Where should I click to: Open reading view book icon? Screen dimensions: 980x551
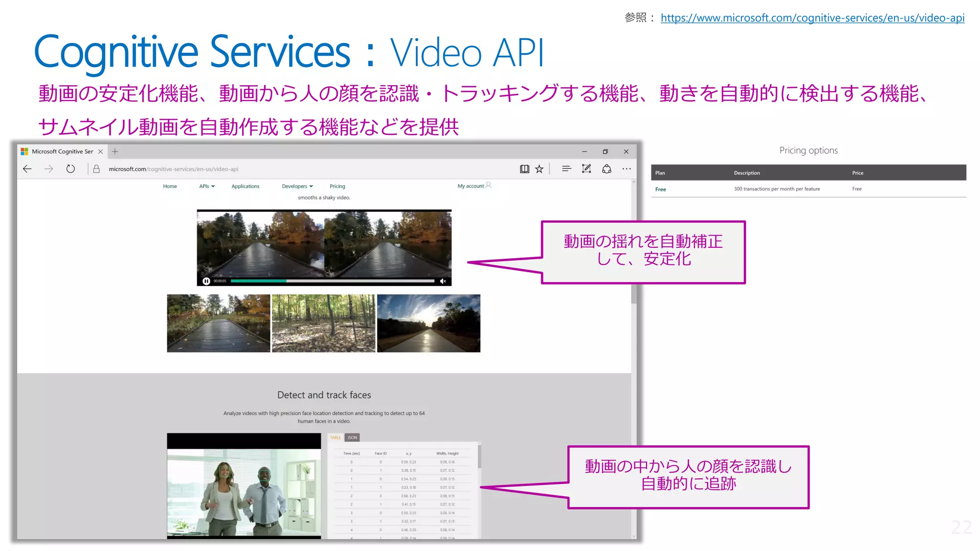pyautogui.click(x=524, y=169)
